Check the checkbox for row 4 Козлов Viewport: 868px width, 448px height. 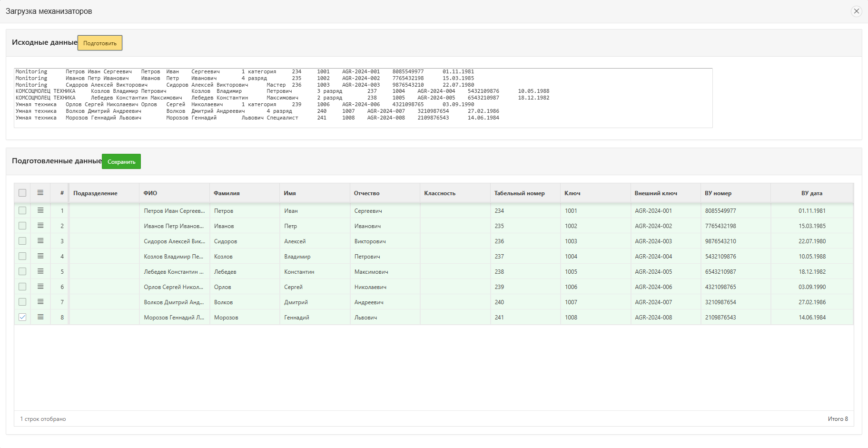pos(22,256)
